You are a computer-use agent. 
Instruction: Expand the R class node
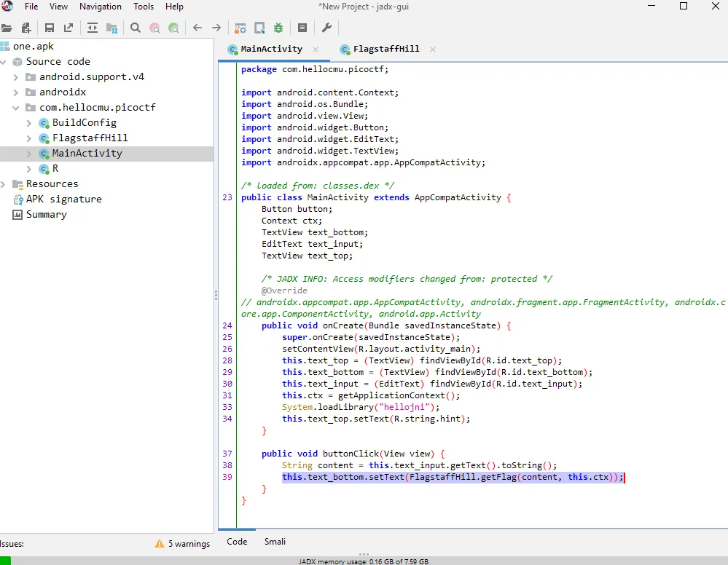coord(29,169)
